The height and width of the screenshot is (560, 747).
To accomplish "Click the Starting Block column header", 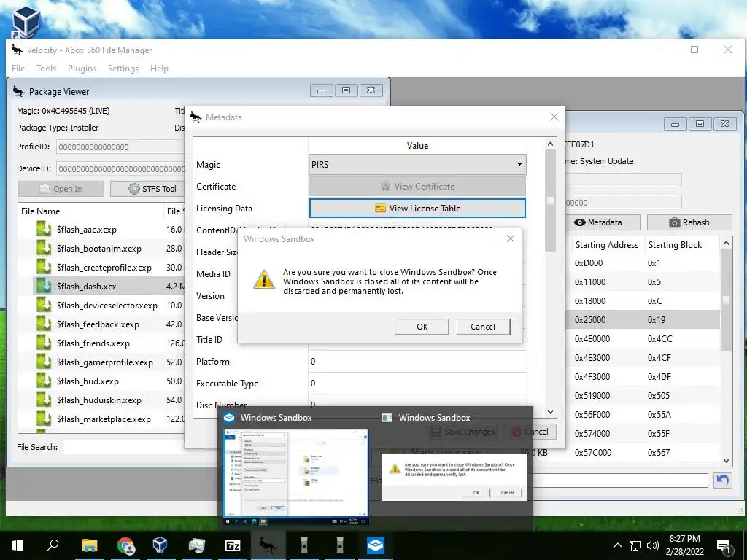I will tap(675, 245).
